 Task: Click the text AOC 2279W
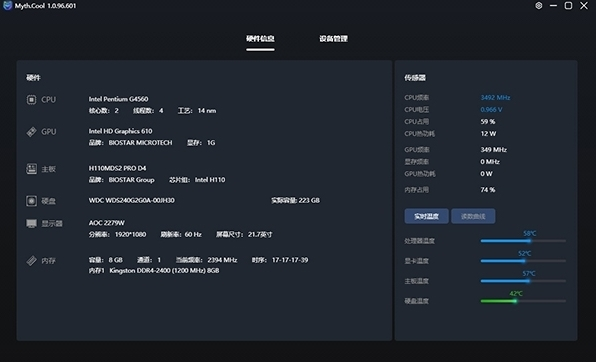point(106,223)
